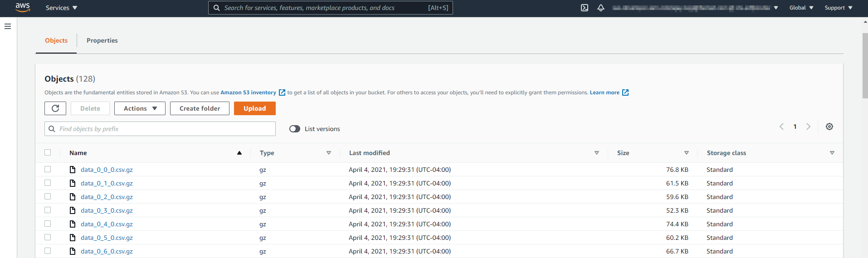Click the 74.4 KB size cell
Image resolution: width=868 pixels, height=258 pixels.
pos(677,224)
